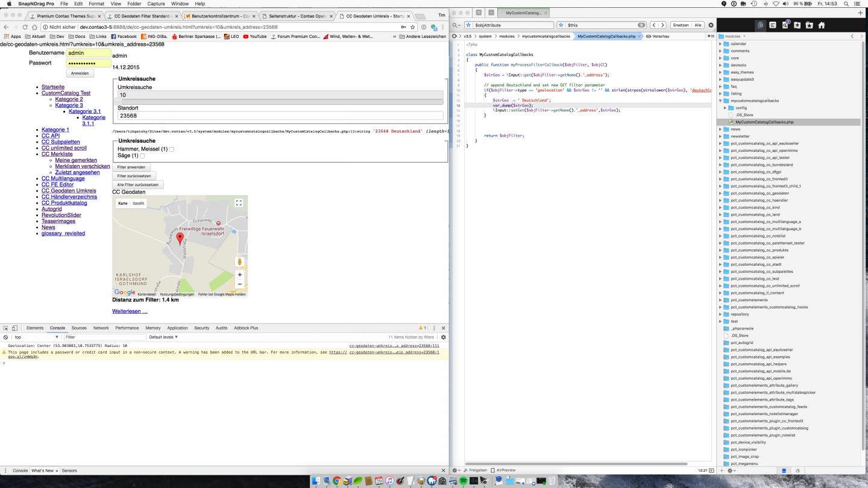Follow the Weiterlesen link

pyautogui.click(x=130, y=311)
